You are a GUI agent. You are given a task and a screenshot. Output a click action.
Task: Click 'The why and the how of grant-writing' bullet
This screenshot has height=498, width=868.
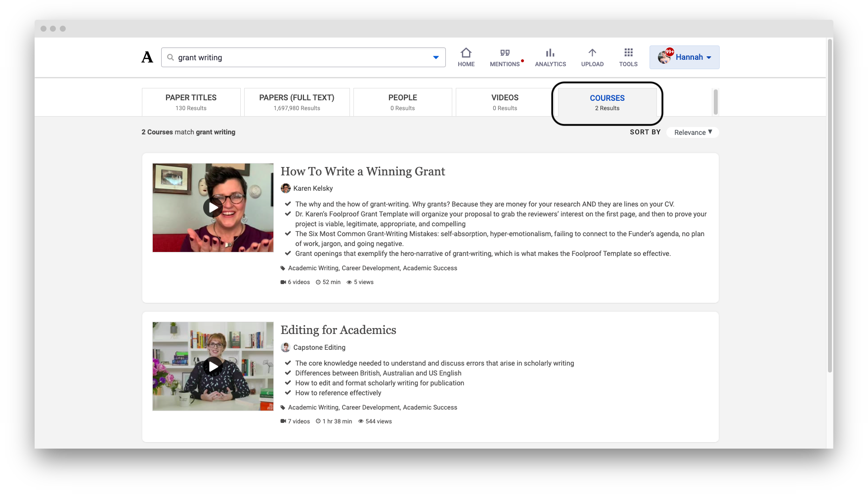pyautogui.click(x=484, y=204)
